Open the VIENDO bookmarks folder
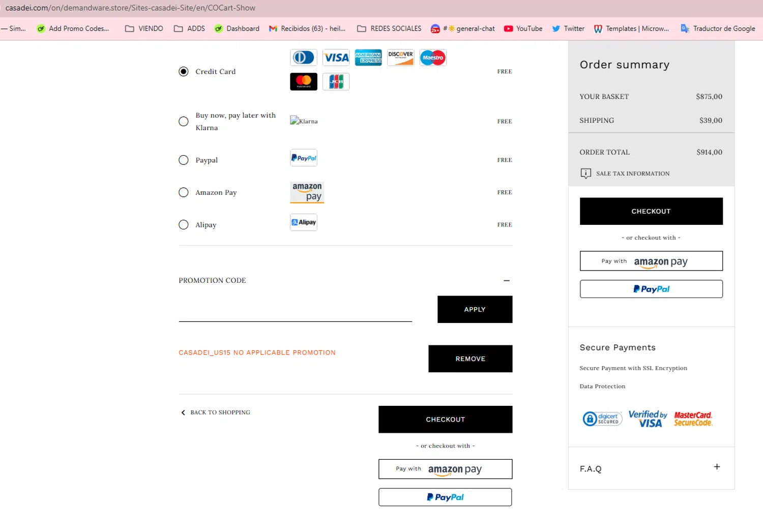This screenshot has height=532, width=763. tap(144, 28)
